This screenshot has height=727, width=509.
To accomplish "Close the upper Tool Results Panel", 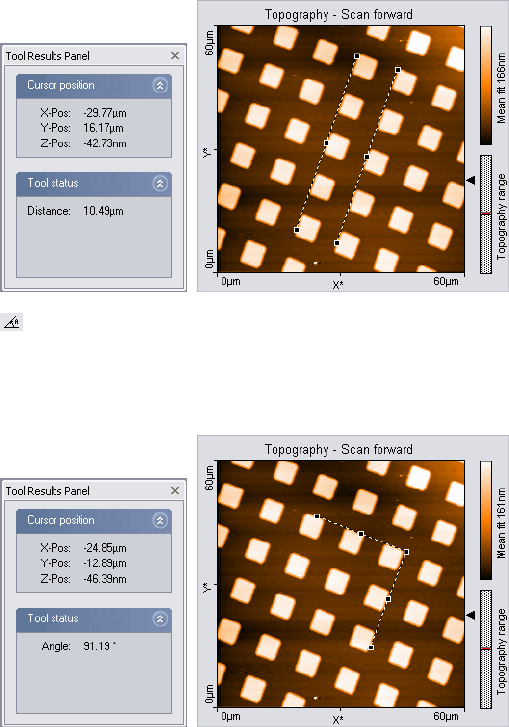I will click(x=175, y=56).
